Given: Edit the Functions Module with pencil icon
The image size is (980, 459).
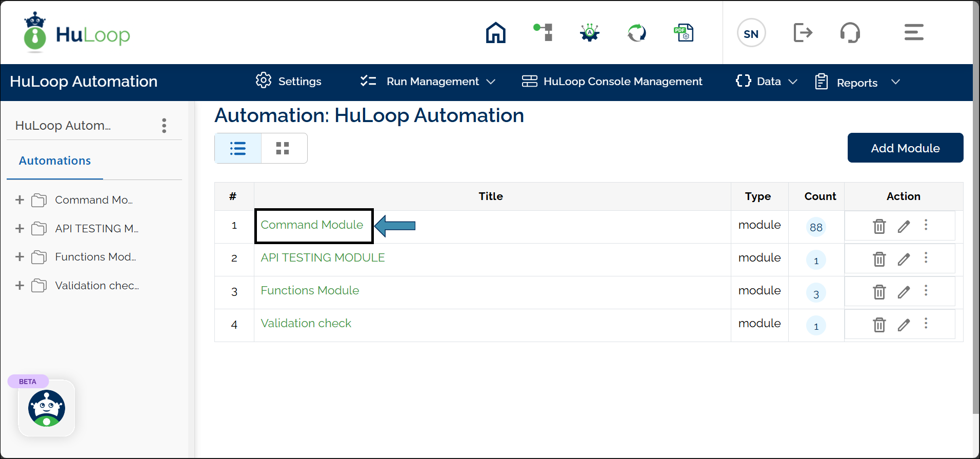Looking at the screenshot, I should [904, 292].
